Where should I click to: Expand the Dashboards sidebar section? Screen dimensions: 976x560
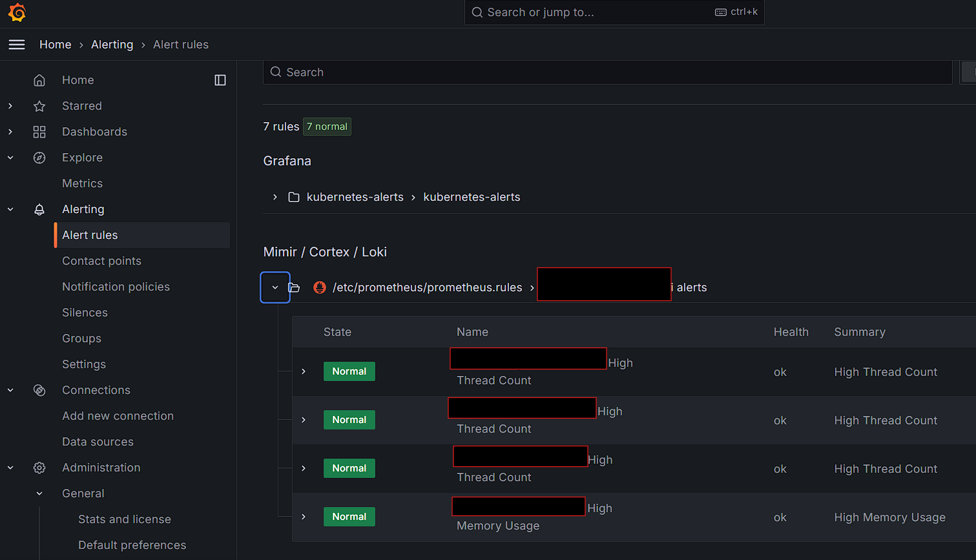[x=10, y=132]
